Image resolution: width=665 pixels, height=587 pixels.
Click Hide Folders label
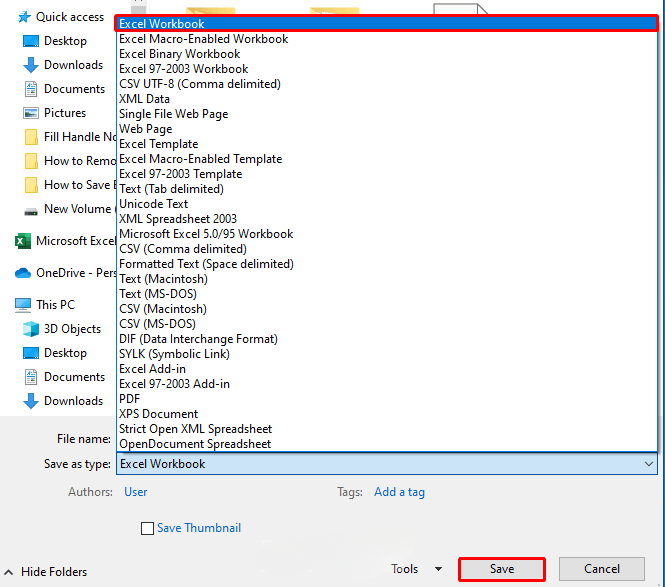(x=54, y=572)
